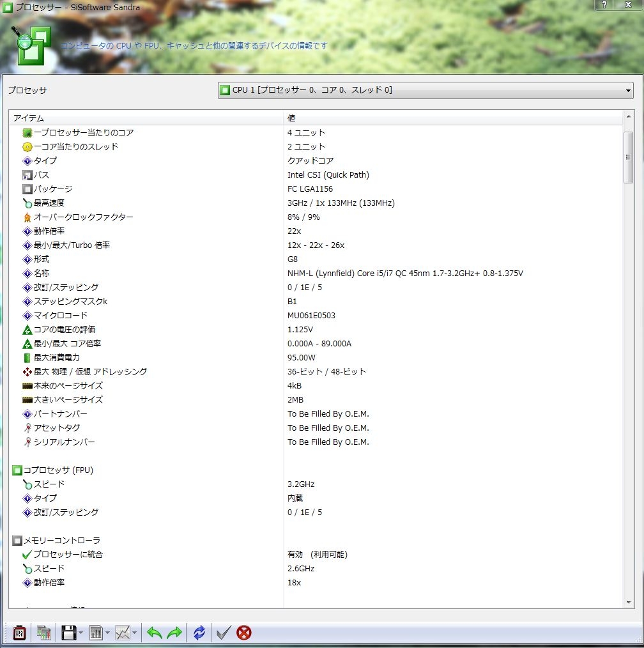644x648 pixels.
Task: Select the 本来のページサイズ memory icon
Action: 27,386
